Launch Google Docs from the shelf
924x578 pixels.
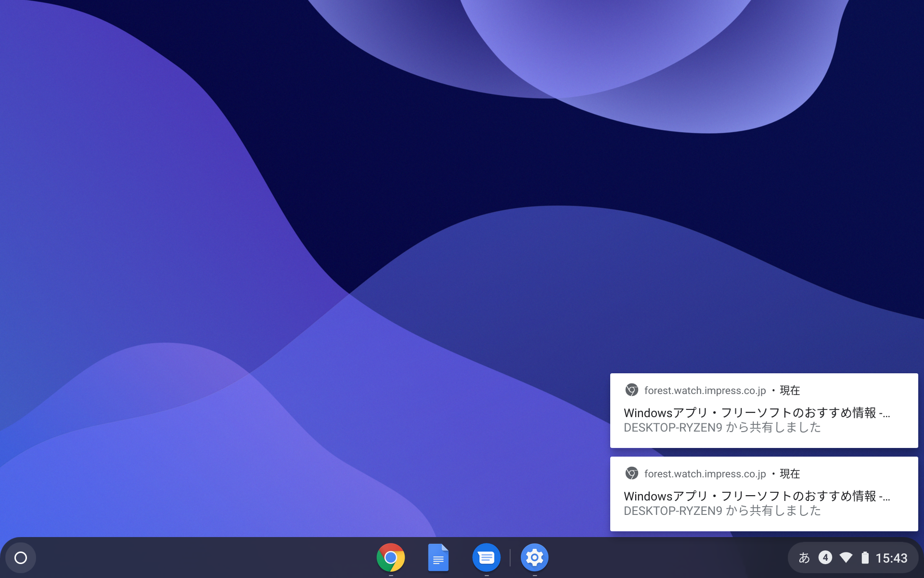[438, 557]
